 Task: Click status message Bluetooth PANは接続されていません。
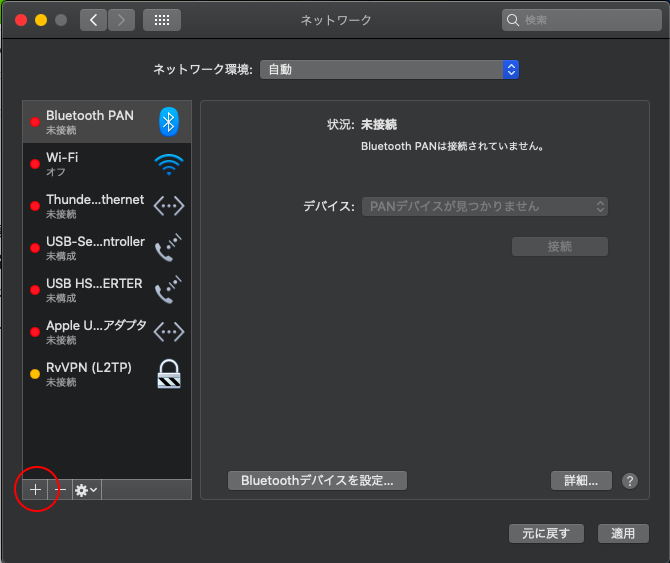(x=453, y=146)
